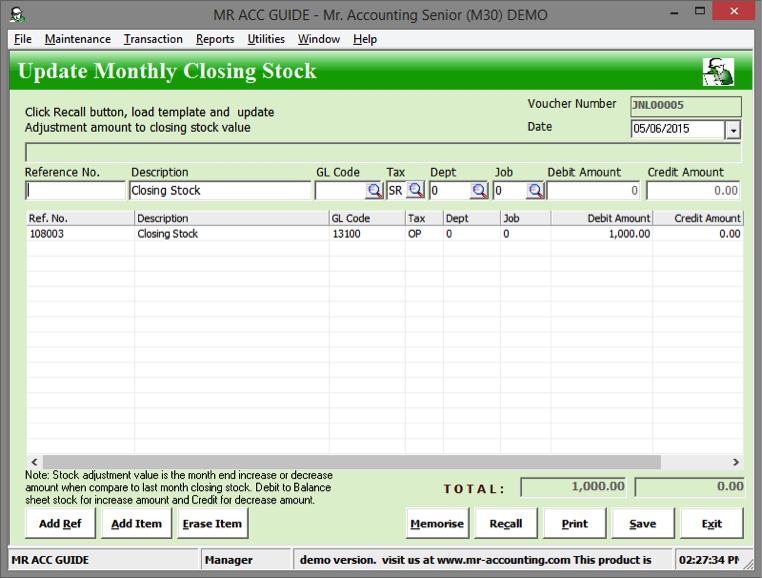Click the Ref. No. column header

point(80,218)
